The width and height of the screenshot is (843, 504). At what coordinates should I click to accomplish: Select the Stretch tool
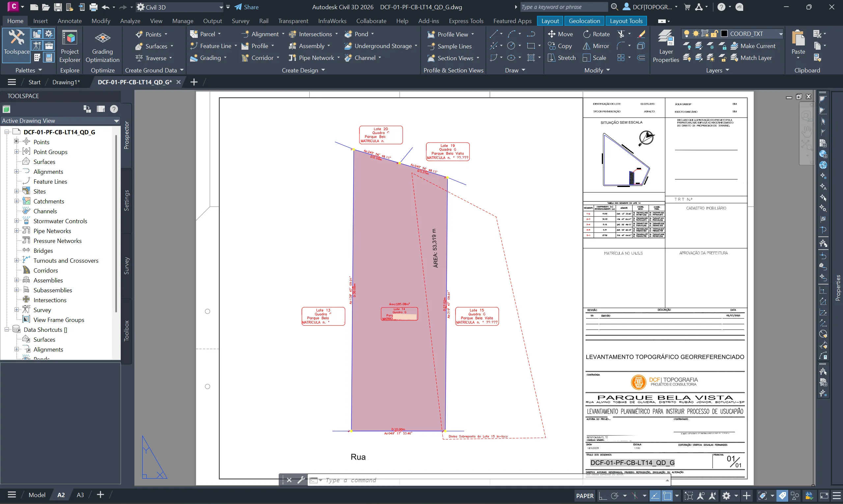tap(562, 58)
